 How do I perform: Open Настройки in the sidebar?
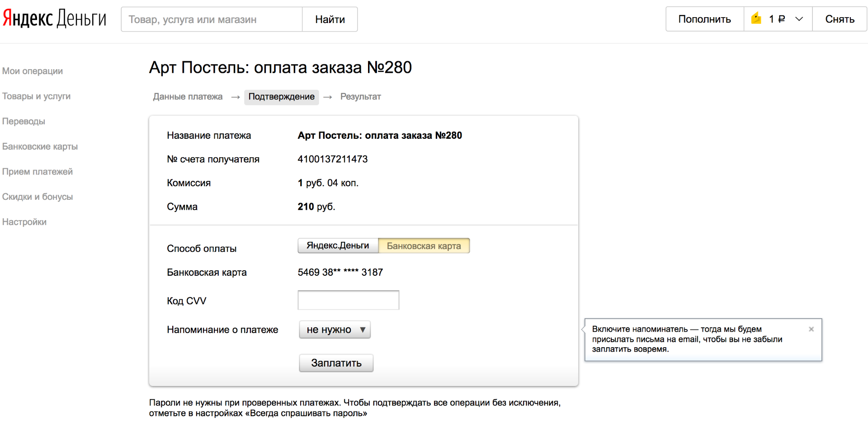pyautogui.click(x=24, y=222)
